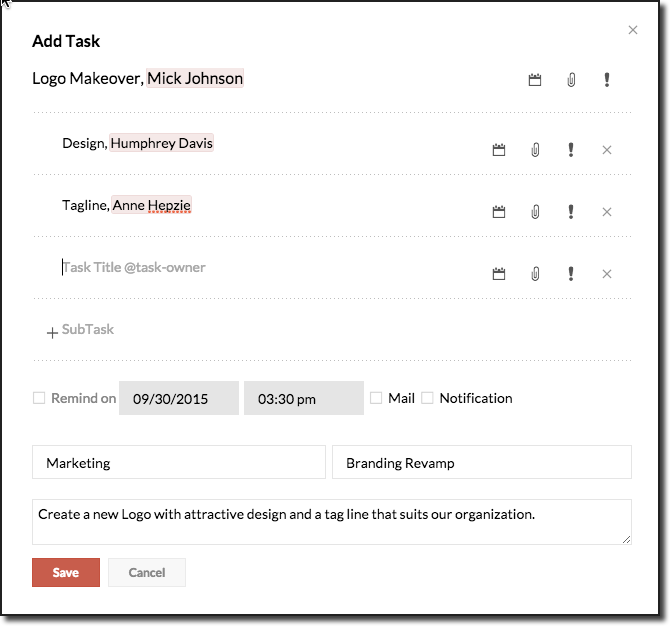Open calendar icon for Design subtask

click(x=499, y=150)
